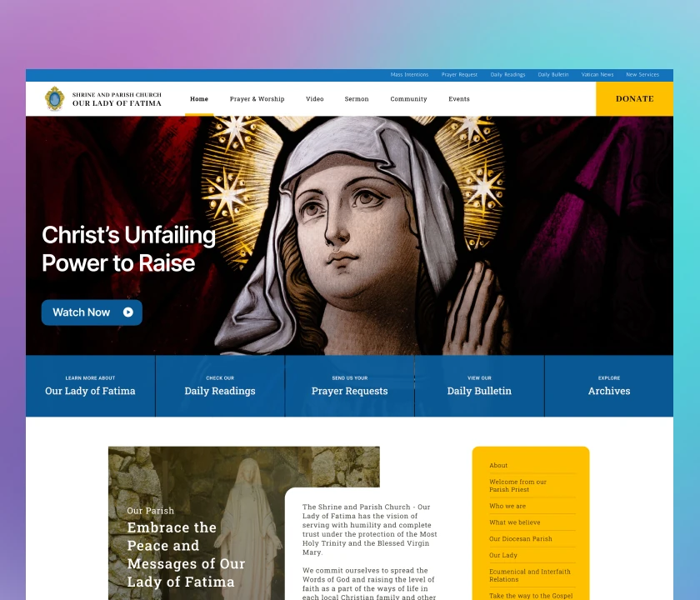This screenshot has height=600, width=700.
Task: Click the Our Lady of Fatima emblem logo
Action: [54, 98]
